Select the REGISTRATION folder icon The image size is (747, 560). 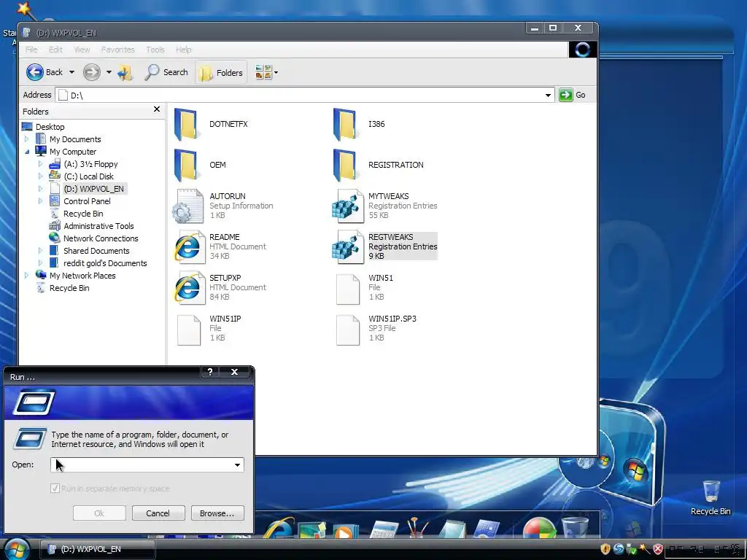tap(344, 166)
